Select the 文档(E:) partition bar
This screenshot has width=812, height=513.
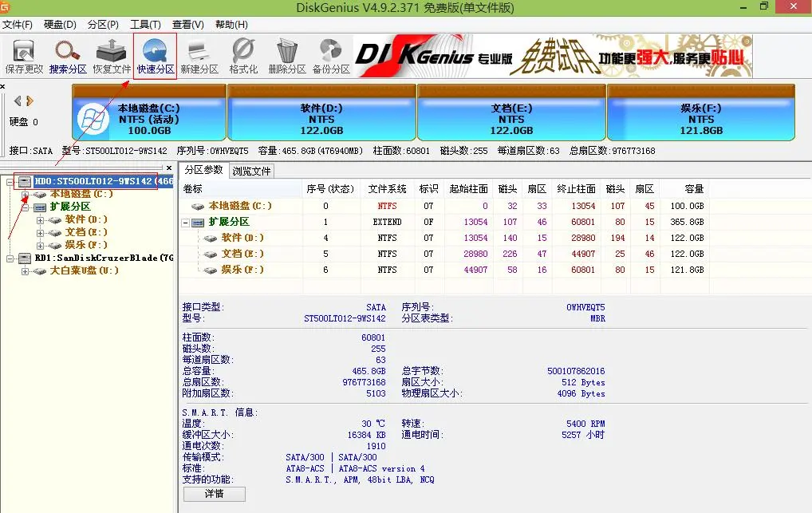click(511, 113)
